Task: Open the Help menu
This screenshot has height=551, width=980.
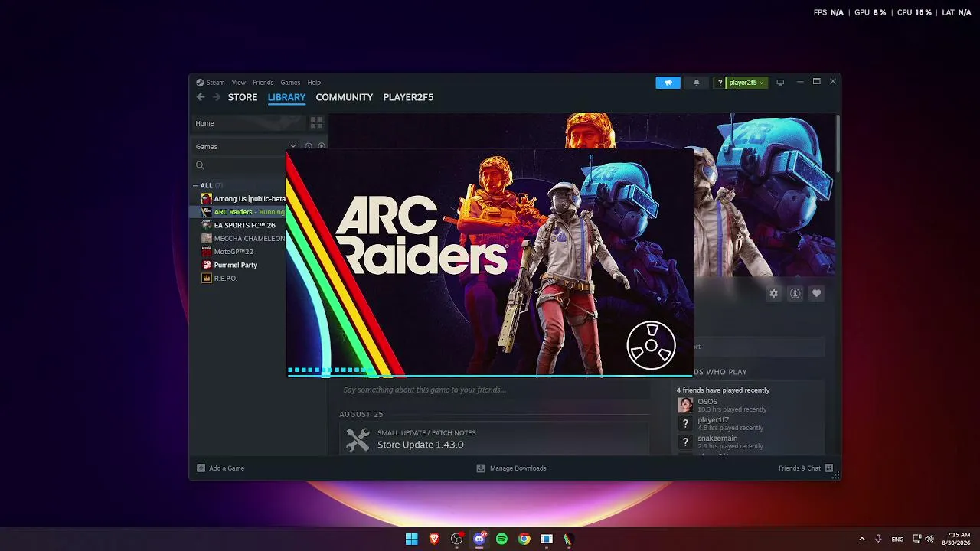Action: [x=314, y=83]
